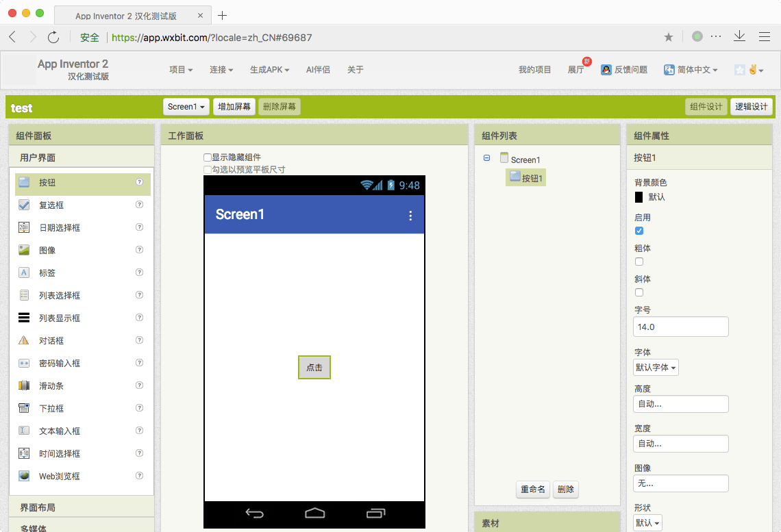Open the 生成APK menu

coord(269,70)
